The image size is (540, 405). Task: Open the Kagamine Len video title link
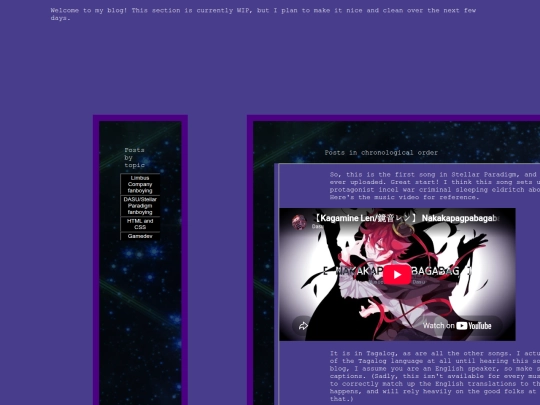(407, 218)
